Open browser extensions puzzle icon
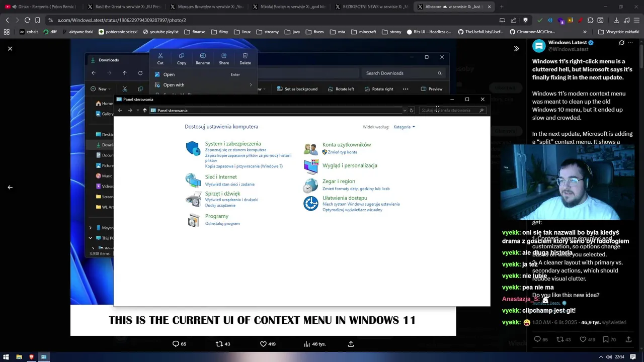The image size is (644, 362). tap(591, 20)
